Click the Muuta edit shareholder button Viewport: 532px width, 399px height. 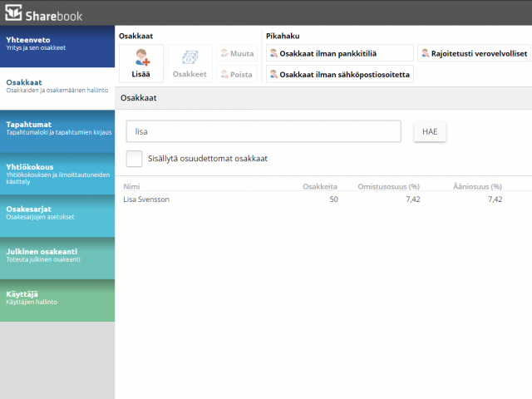point(236,53)
